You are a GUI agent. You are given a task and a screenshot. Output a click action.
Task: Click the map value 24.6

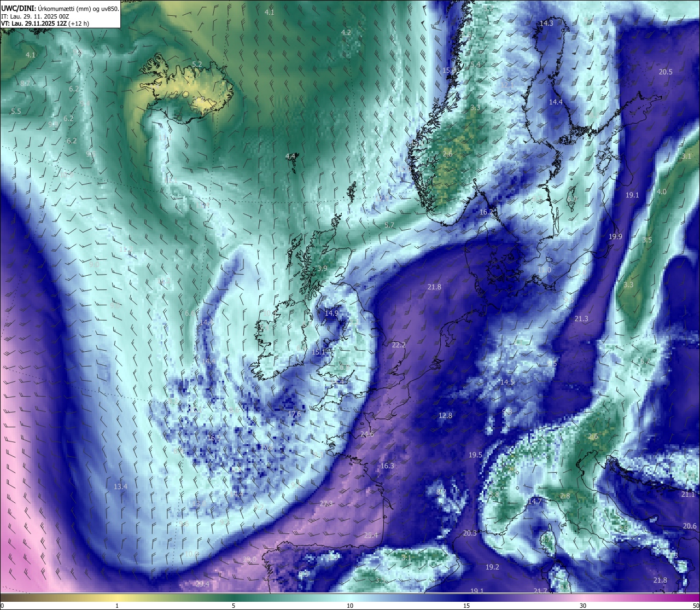click(367, 434)
